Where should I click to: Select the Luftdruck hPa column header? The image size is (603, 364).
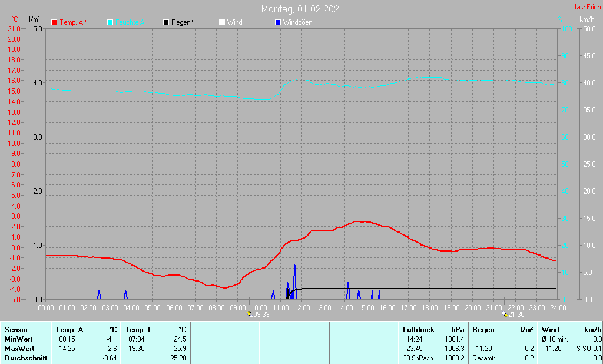[433, 330]
